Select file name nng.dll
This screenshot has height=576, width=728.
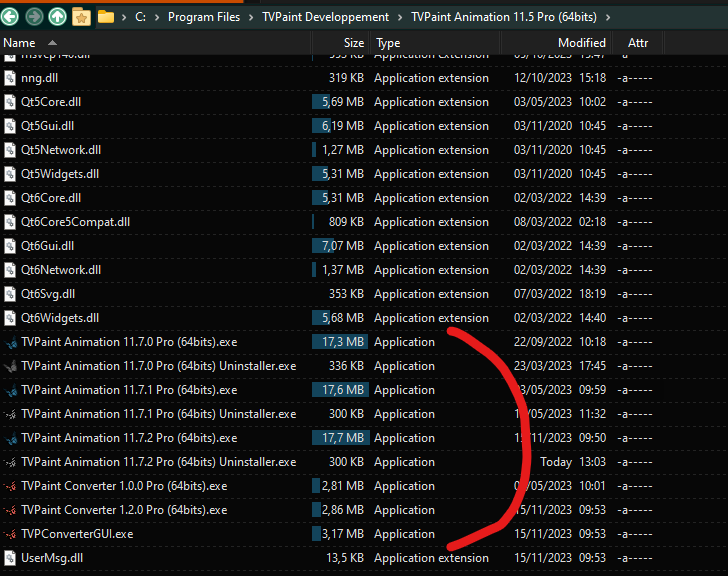pyautogui.click(x=39, y=78)
